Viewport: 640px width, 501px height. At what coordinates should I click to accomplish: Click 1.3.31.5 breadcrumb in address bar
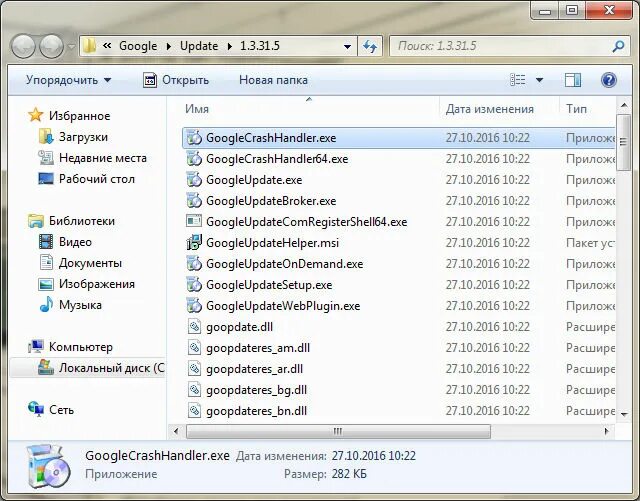point(260,46)
